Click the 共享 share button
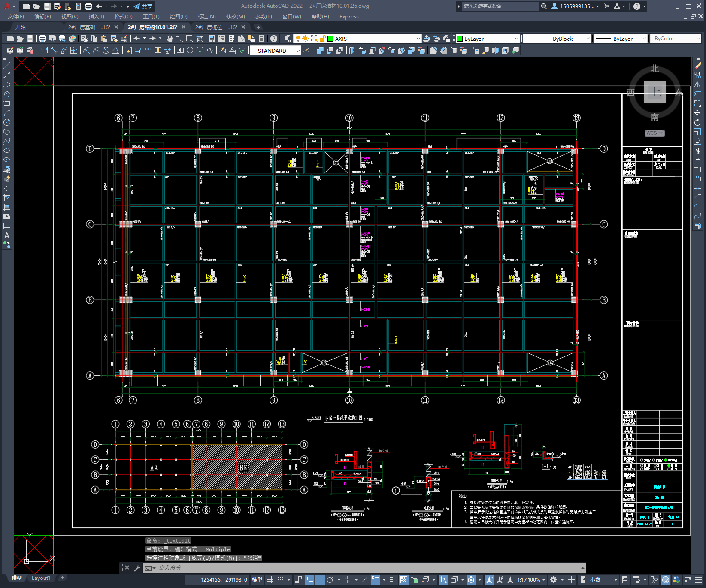706x588 pixels. coord(143,6)
